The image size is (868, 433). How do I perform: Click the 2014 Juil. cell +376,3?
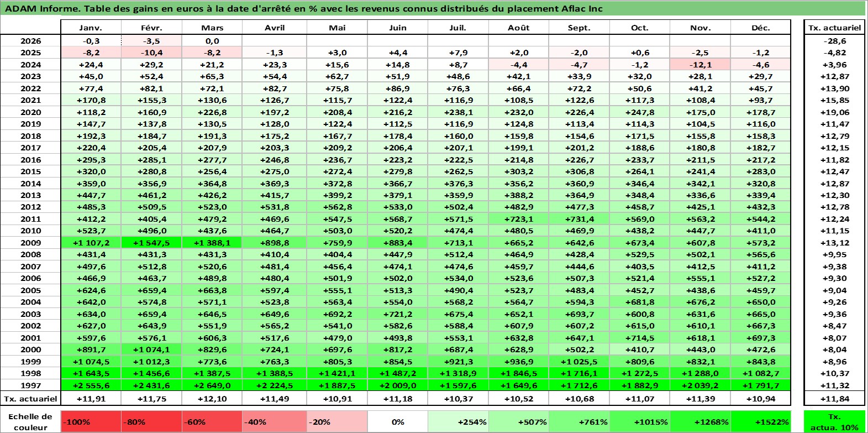(458, 184)
